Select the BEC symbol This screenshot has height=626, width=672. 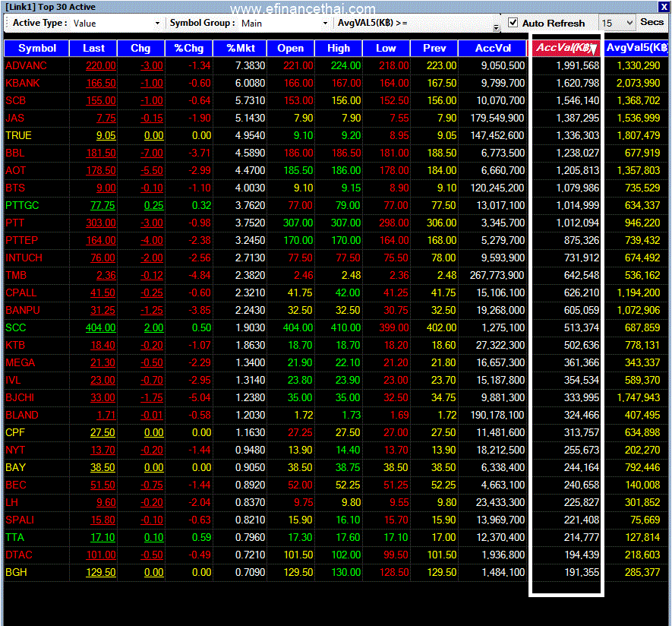15,485
